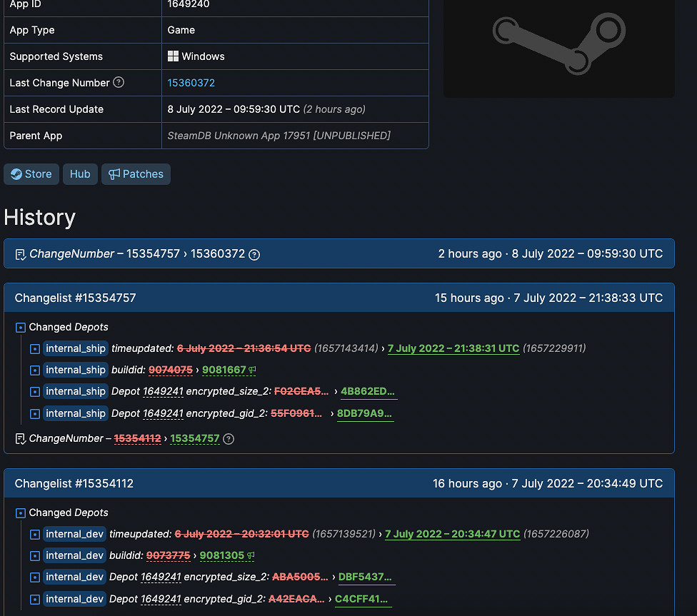Image resolution: width=697 pixels, height=616 pixels.
Task: Click the help icon beside Last Change Number
Action: [x=118, y=82]
